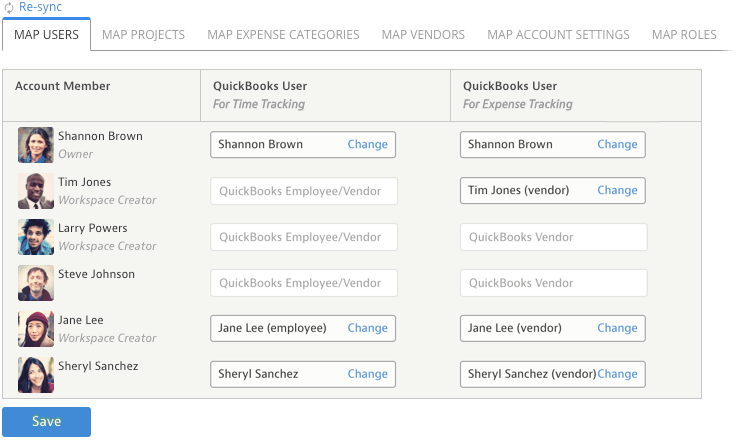The image size is (739, 441).
Task: Change Shannon Brown's time tracking user
Action: pos(368,144)
